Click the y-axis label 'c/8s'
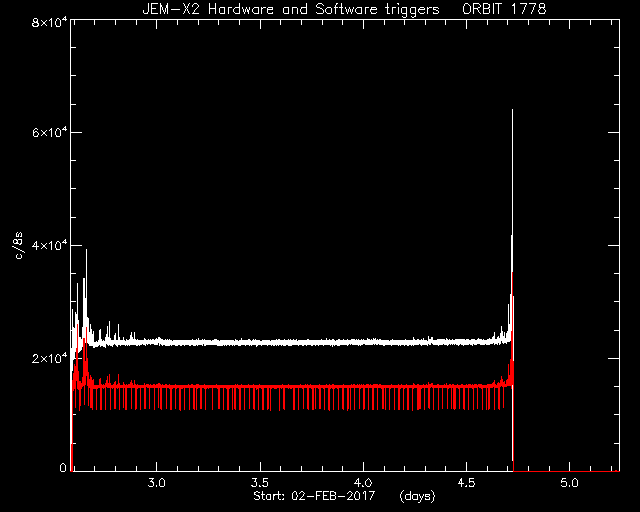 [x=18, y=246]
